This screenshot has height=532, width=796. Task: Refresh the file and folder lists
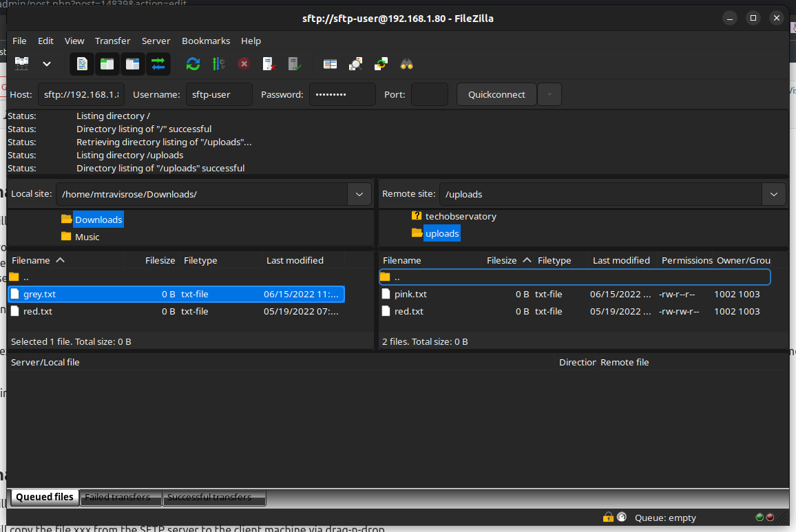[193, 63]
